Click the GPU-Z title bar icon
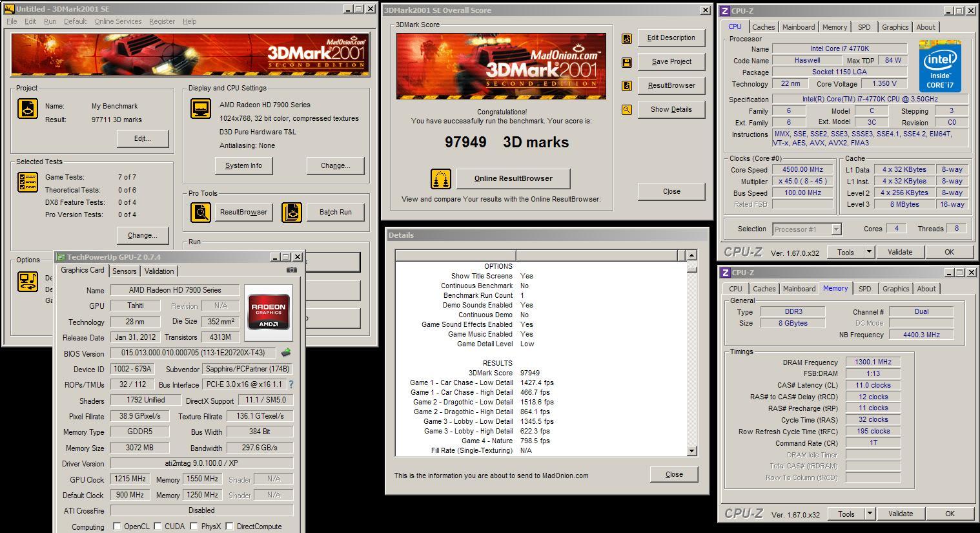 click(x=61, y=257)
